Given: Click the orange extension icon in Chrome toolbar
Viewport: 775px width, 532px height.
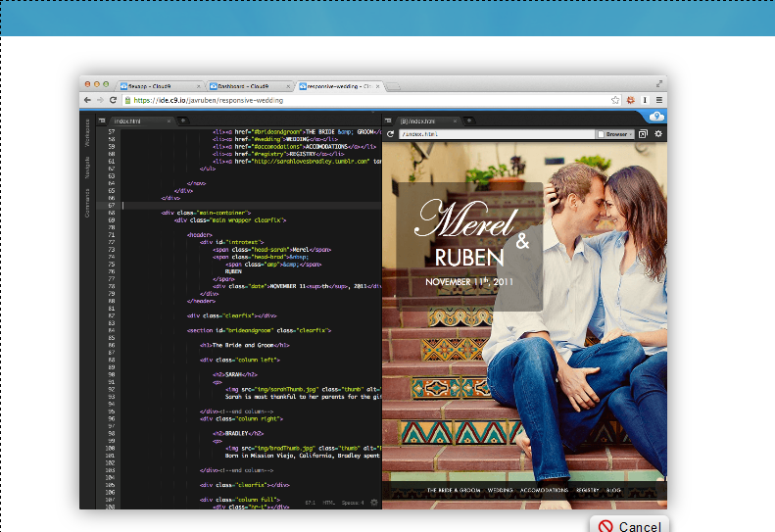Looking at the screenshot, I should (x=630, y=100).
